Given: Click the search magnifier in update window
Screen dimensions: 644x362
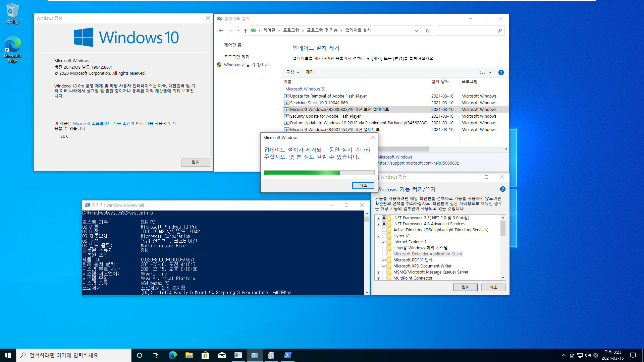Looking at the screenshot, I should tap(500, 31).
